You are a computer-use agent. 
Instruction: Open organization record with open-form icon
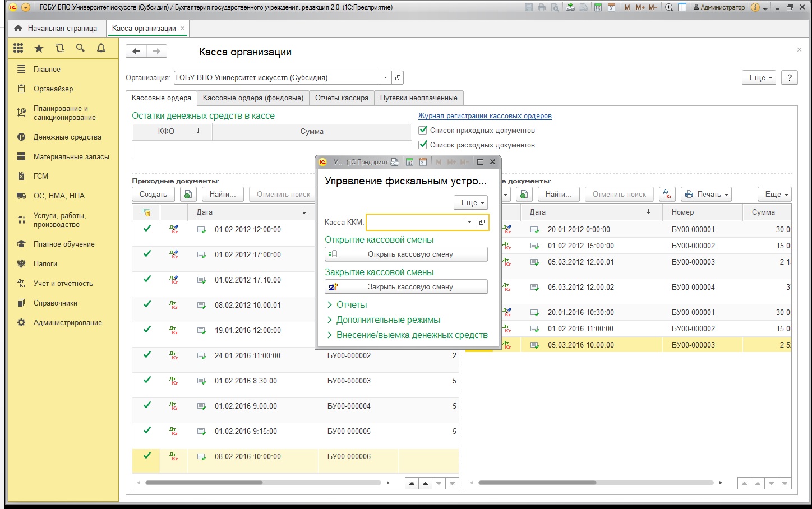398,78
